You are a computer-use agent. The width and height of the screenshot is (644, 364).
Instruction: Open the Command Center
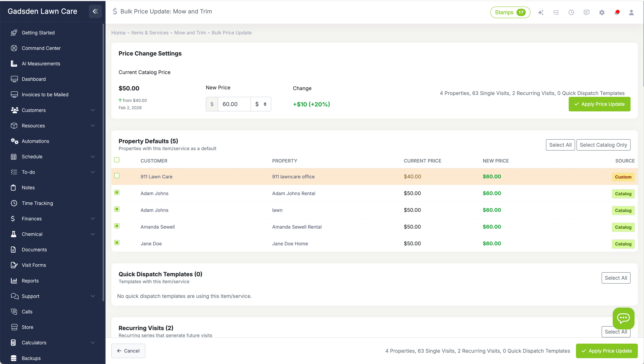tap(41, 48)
